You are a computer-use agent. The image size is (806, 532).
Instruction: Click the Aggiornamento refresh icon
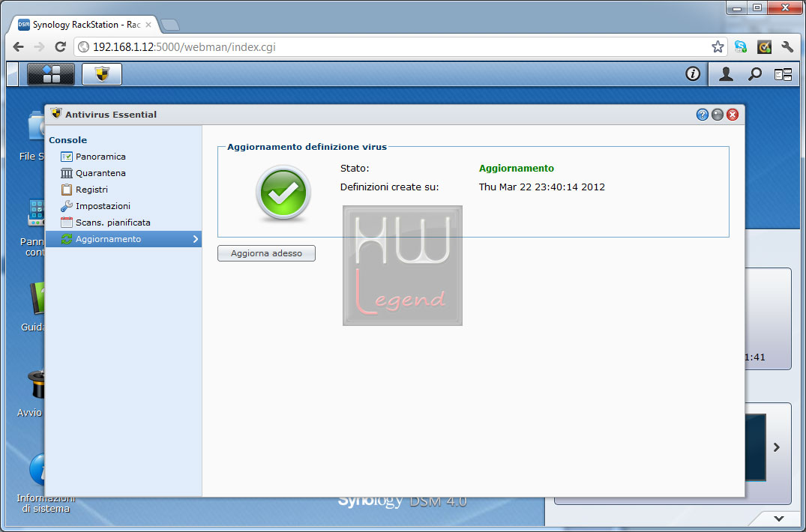(66, 239)
